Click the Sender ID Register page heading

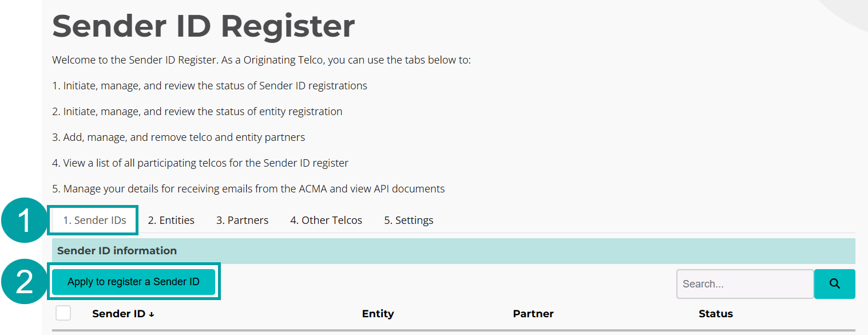click(203, 25)
